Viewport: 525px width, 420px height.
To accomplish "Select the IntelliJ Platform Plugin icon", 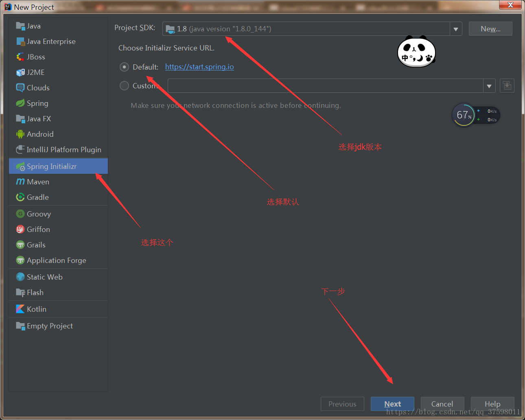I will point(20,150).
